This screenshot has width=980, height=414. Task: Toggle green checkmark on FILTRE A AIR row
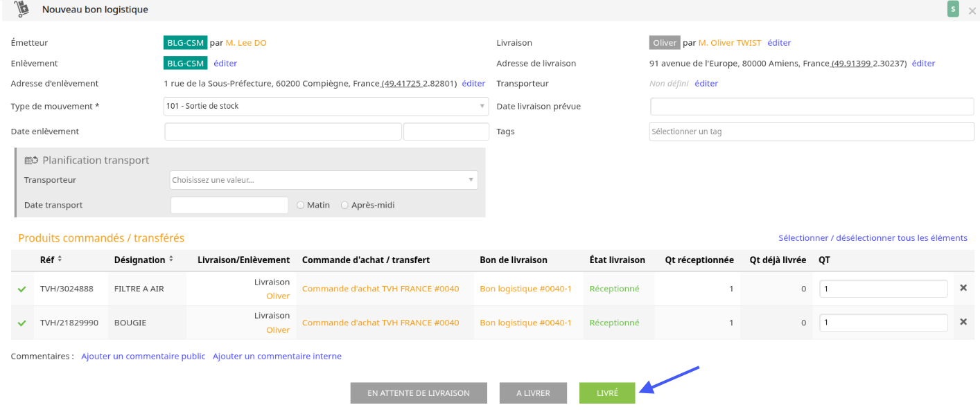coord(22,289)
